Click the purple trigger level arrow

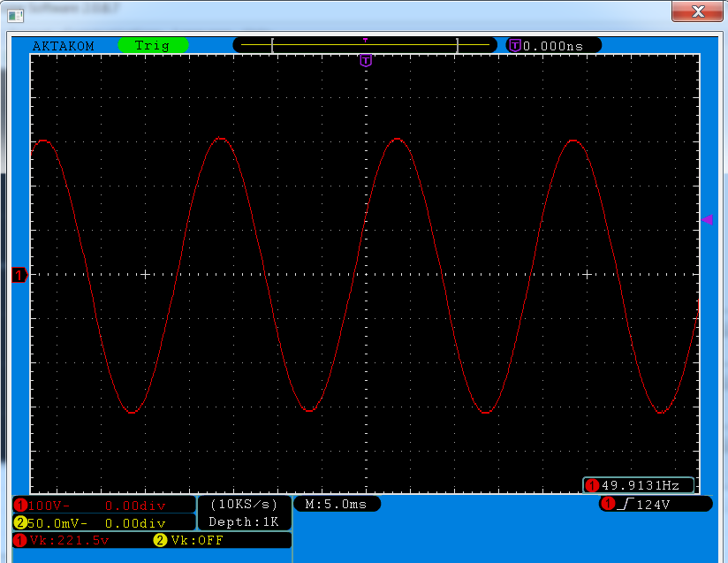coord(707,220)
